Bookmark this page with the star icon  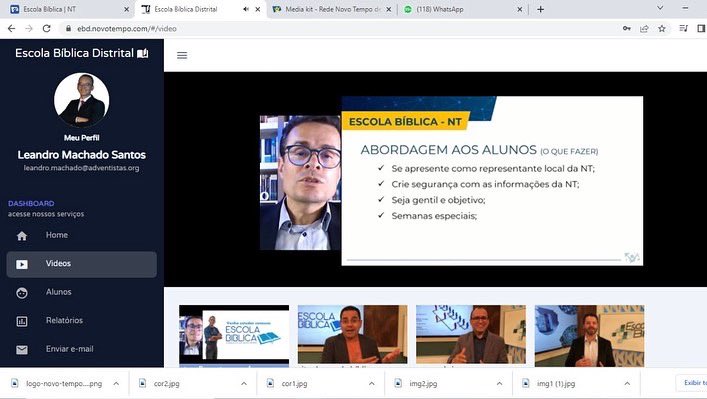click(x=661, y=28)
